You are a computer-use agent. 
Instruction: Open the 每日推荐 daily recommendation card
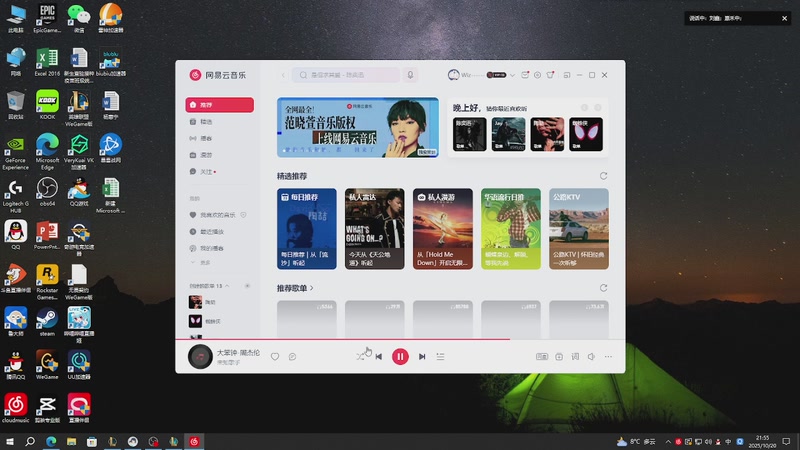(x=307, y=229)
